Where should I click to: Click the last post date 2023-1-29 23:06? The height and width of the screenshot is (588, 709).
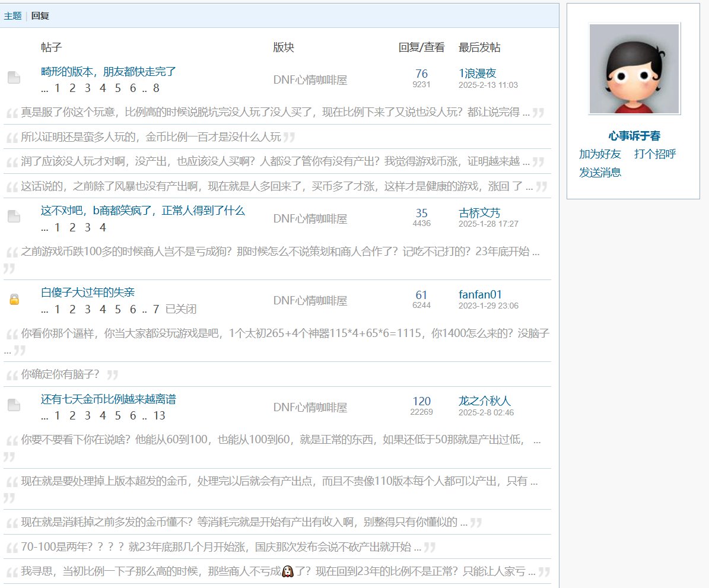(x=488, y=306)
